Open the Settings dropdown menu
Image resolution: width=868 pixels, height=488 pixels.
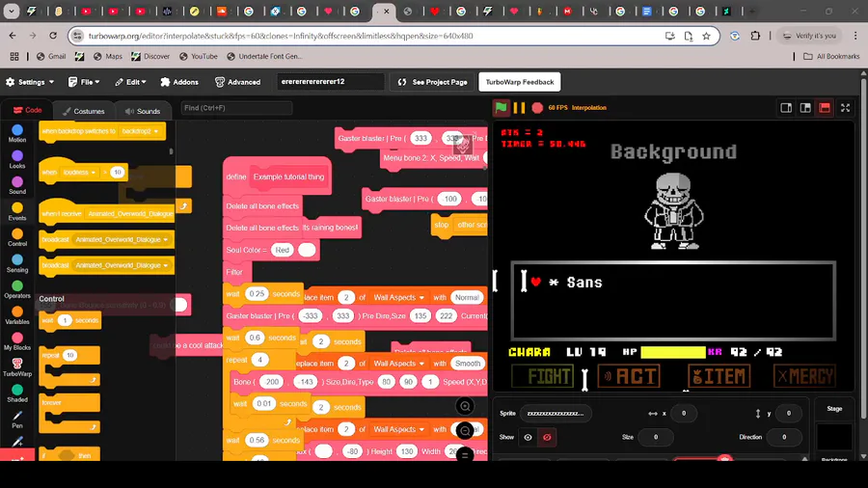30,82
